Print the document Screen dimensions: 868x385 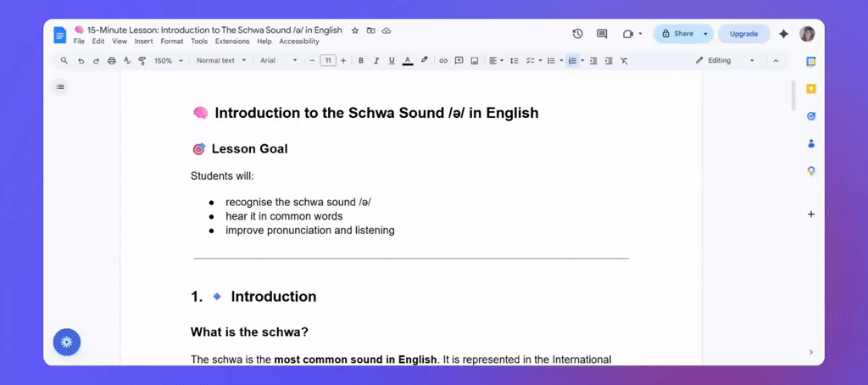tap(111, 60)
